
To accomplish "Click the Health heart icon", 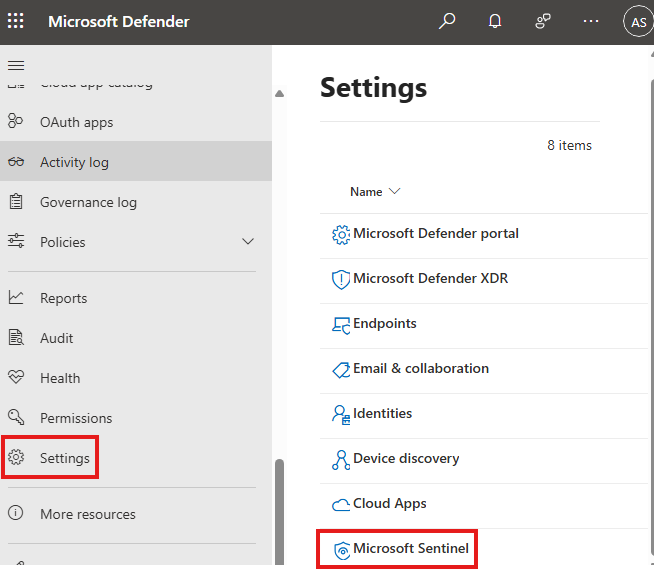I will [16, 377].
